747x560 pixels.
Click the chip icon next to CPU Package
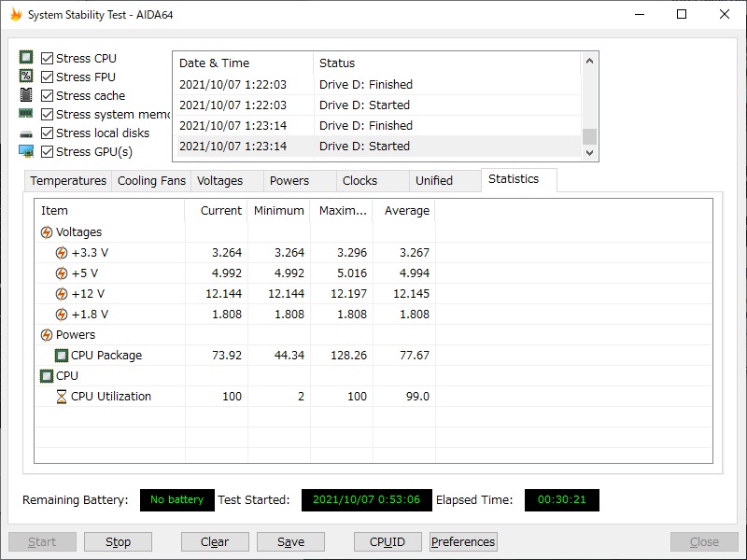pos(62,356)
